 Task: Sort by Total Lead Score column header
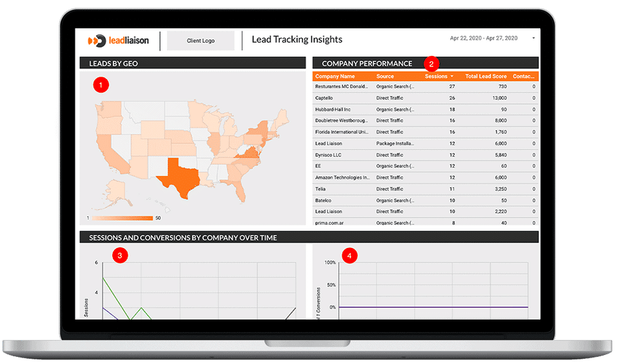pyautogui.click(x=486, y=77)
